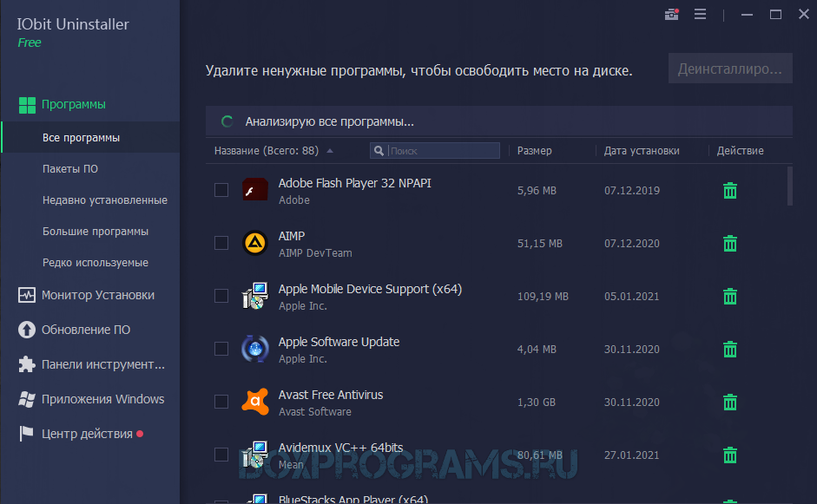Click the 07.12.2019 install date
The image size is (817, 504).
(632, 191)
